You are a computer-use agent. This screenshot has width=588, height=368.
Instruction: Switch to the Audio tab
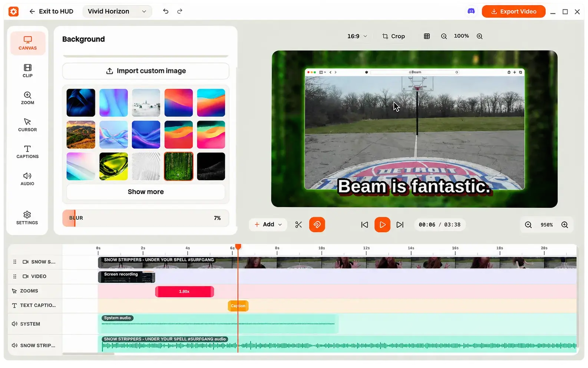pyautogui.click(x=27, y=179)
